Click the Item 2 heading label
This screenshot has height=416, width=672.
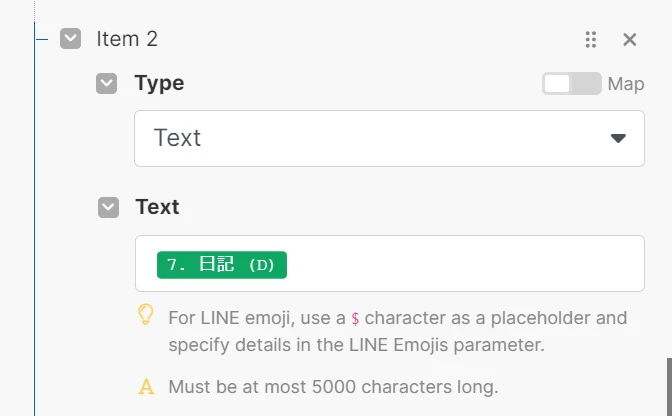coord(127,39)
